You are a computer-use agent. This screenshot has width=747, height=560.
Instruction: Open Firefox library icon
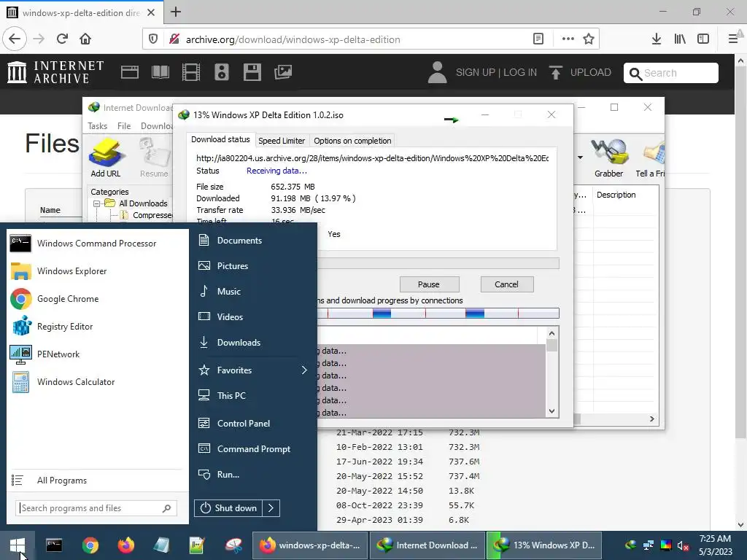[x=680, y=39]
